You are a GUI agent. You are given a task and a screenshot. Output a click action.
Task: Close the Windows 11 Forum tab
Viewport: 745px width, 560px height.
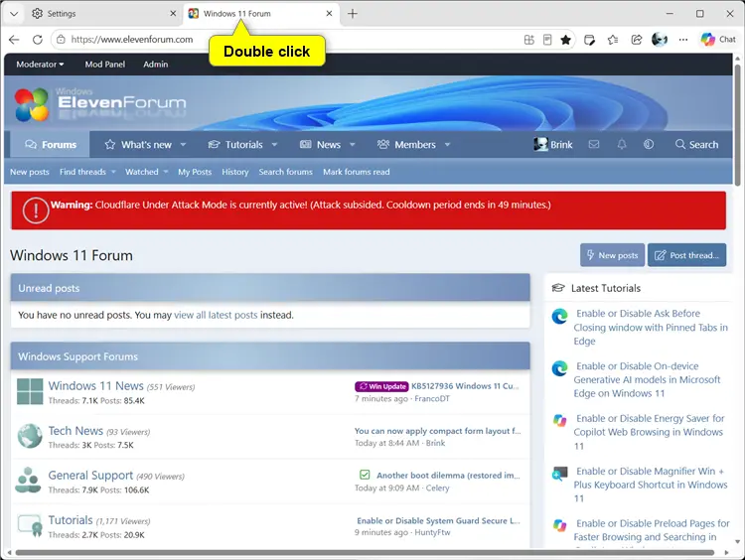tap(329, 14)
